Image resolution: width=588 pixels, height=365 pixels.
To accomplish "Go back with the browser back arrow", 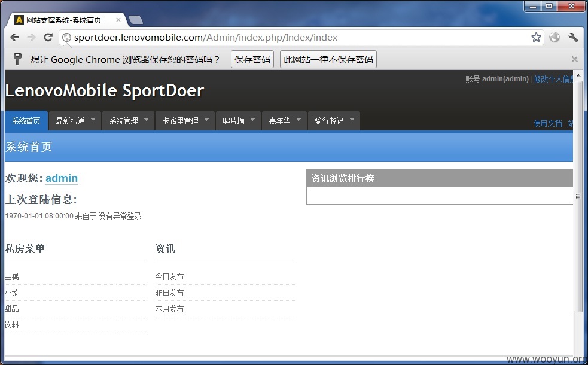I will [x=14, y=37].
